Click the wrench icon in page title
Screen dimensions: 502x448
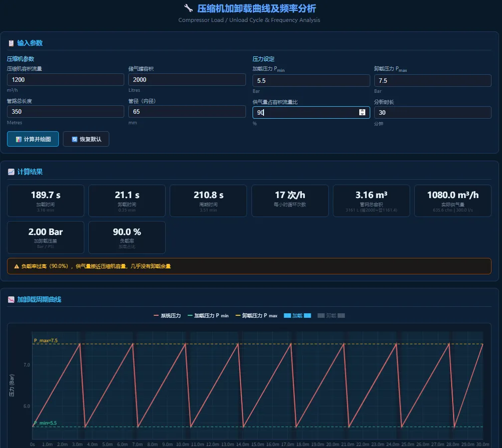188,8
